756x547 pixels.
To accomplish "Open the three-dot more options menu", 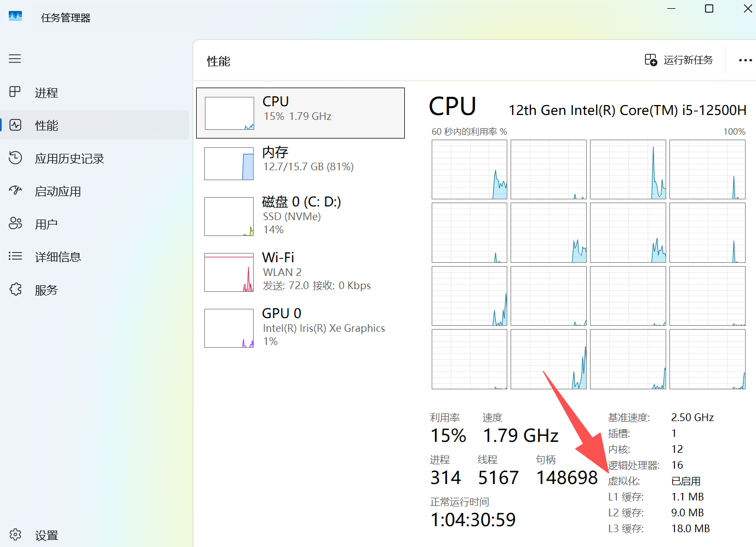I will (745, 60).
